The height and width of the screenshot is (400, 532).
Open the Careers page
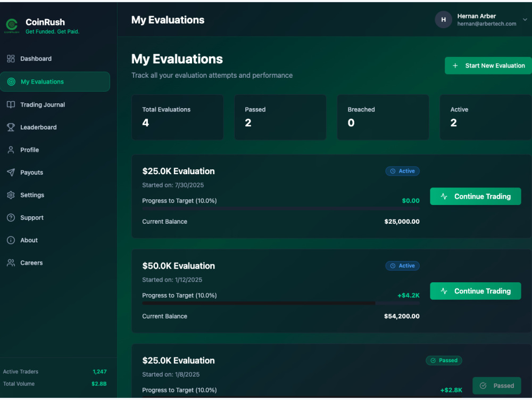tap(55, 263)
